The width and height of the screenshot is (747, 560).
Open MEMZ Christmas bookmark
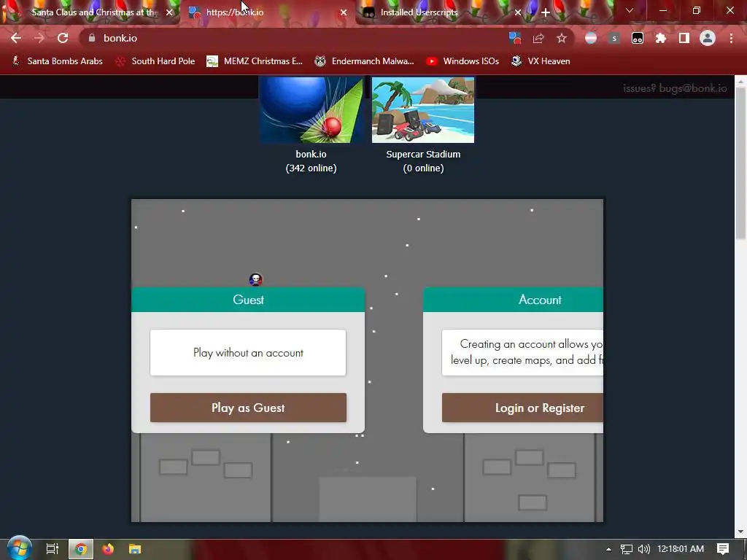click(255, 61)
